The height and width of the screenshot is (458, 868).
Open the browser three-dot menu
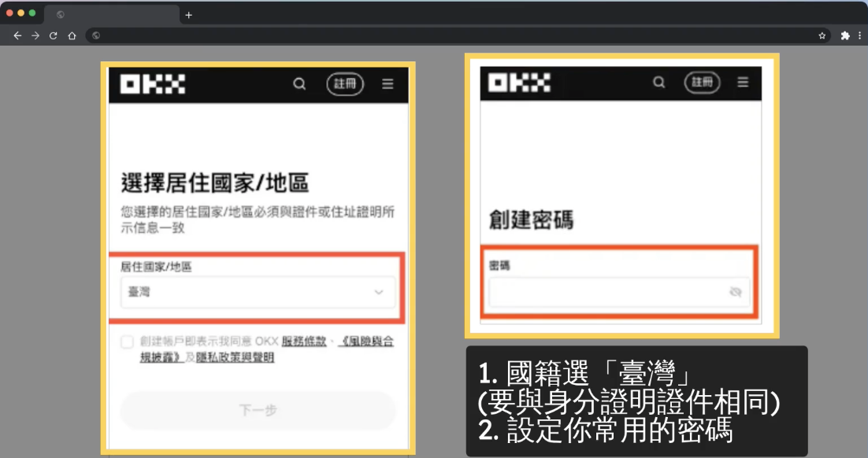pyautogui.click(x=859, y=35)
